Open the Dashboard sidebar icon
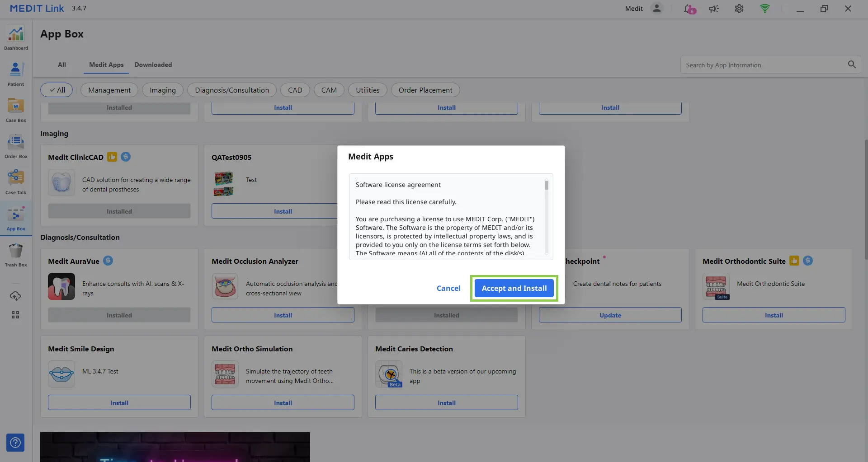This screenshot has height=462, width=868. (16, 37)
